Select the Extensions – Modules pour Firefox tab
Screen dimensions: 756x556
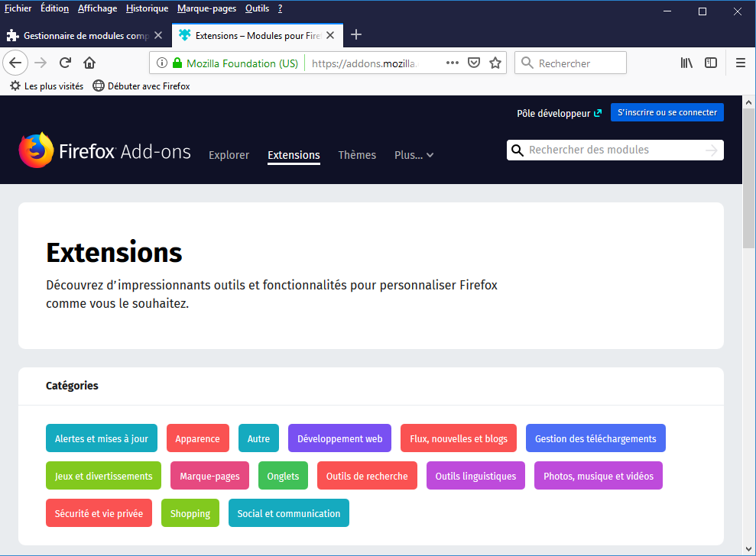pos(258,35)
